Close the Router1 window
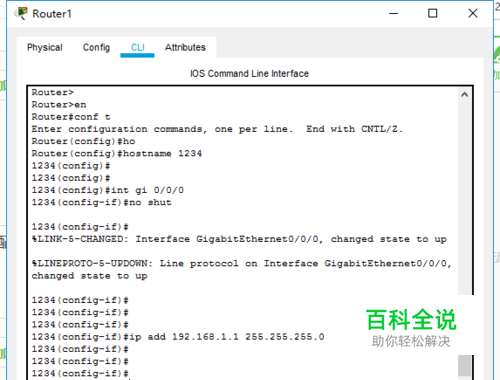 (473, 14)
